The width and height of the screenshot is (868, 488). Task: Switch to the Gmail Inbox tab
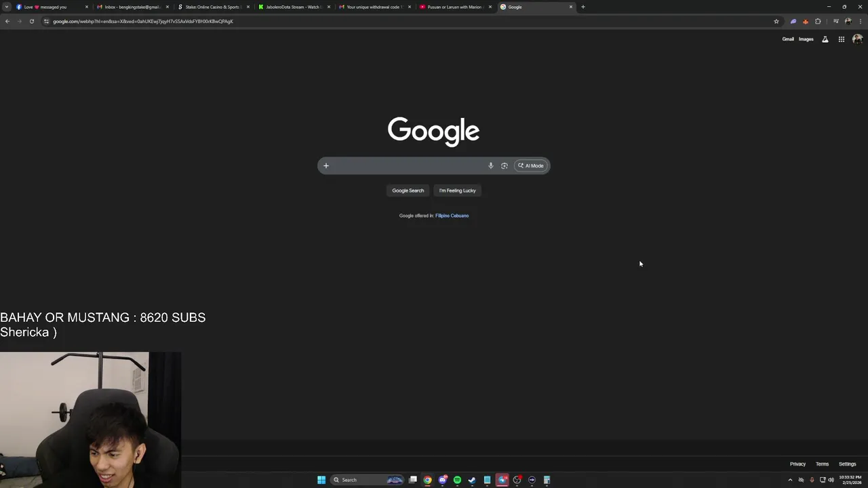[x=132, y=7]
